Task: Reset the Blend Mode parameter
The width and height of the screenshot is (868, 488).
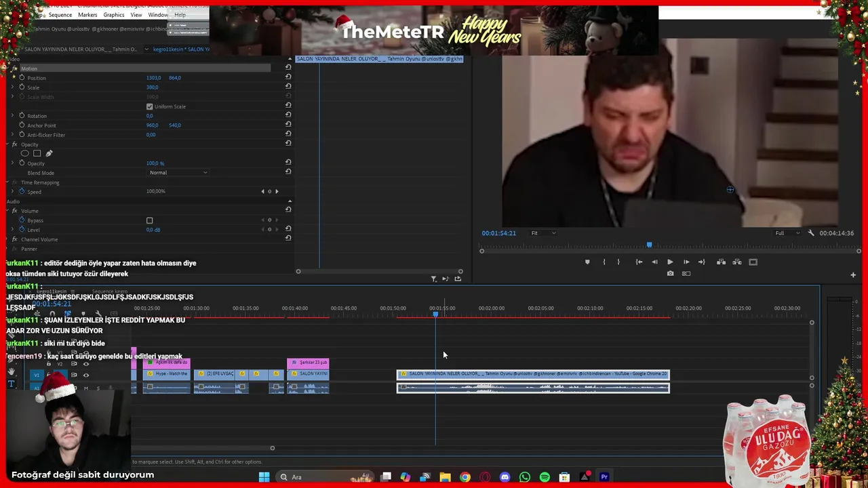Action: 288,172
